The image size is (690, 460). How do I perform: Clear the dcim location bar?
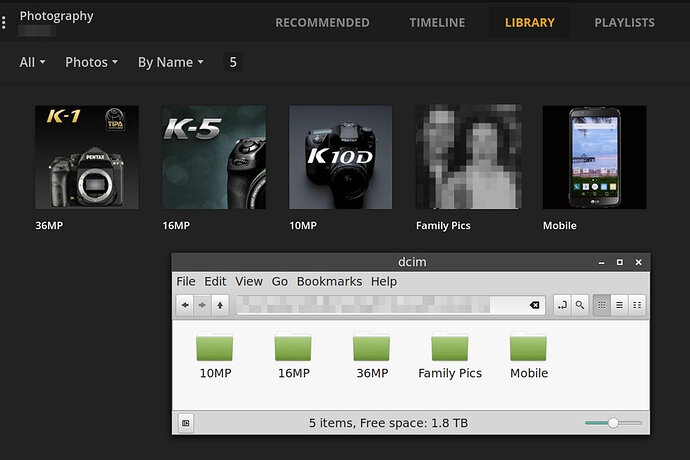point(534,305)
